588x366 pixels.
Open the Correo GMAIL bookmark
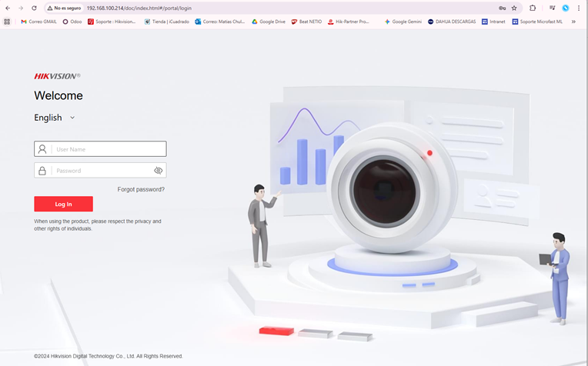tap(38, 22)
